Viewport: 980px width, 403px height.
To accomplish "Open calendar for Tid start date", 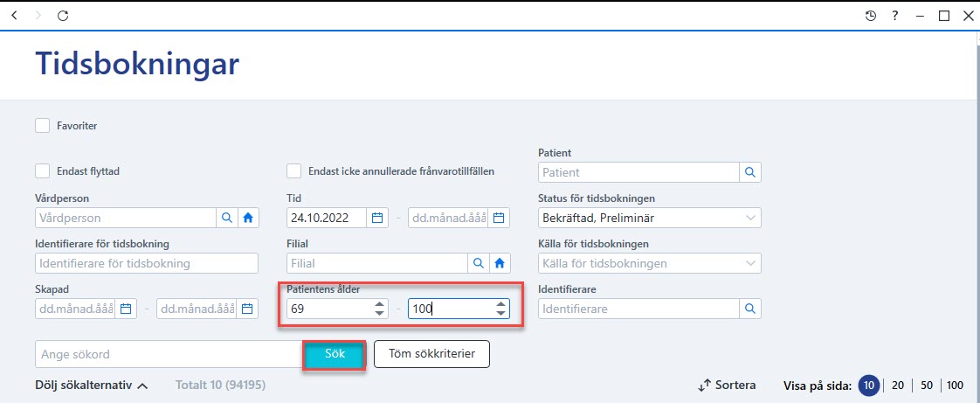I will coord(376,218).
